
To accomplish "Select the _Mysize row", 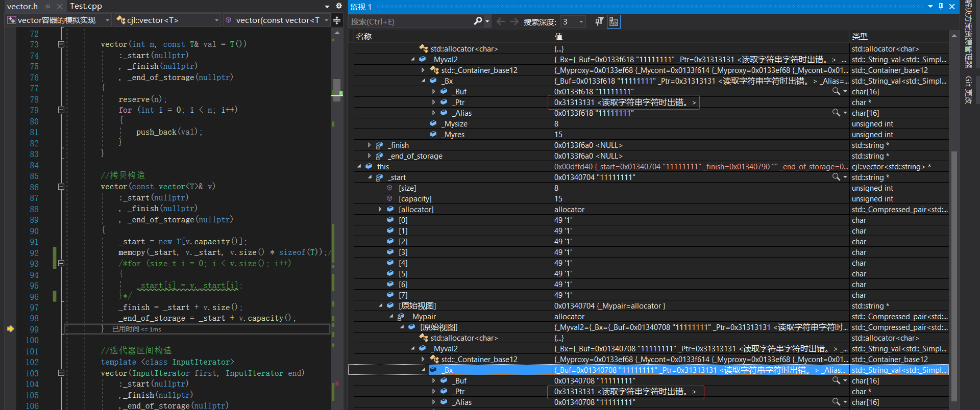I will 648,123.
